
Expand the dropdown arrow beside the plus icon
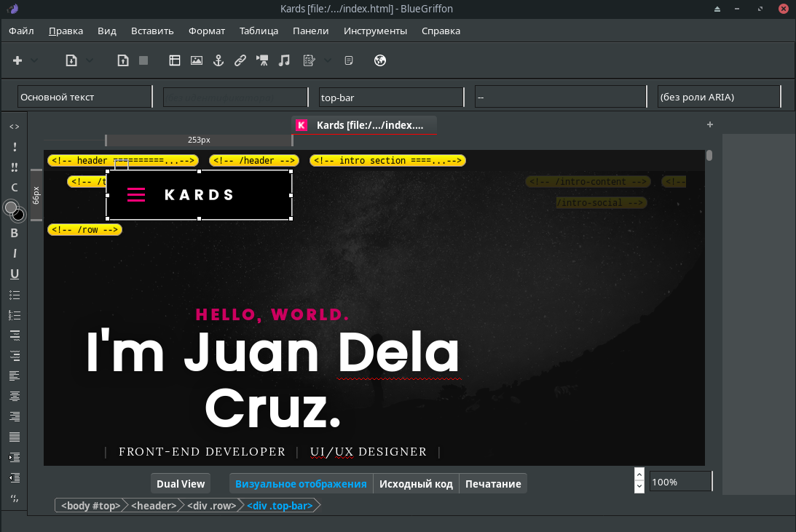click(34, 60)
